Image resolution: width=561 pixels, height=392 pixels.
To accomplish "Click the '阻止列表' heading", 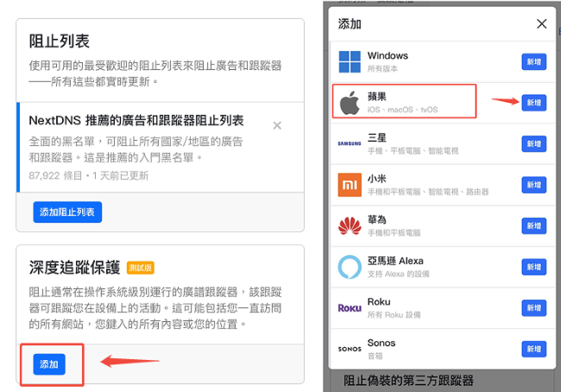I will (59, 41).
